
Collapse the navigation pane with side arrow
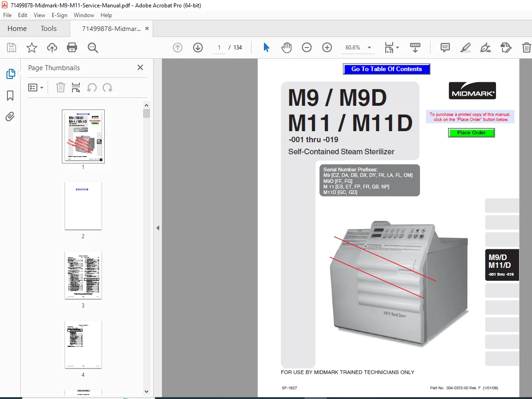158,228
